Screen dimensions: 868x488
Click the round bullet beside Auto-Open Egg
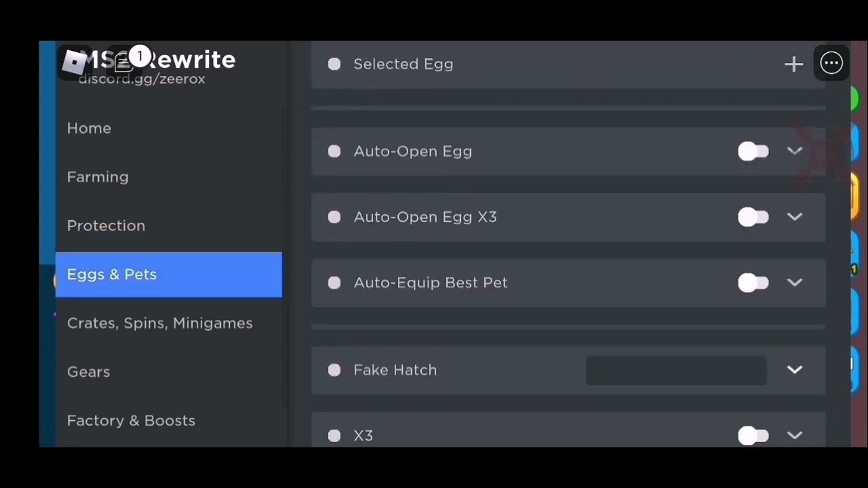334,152
